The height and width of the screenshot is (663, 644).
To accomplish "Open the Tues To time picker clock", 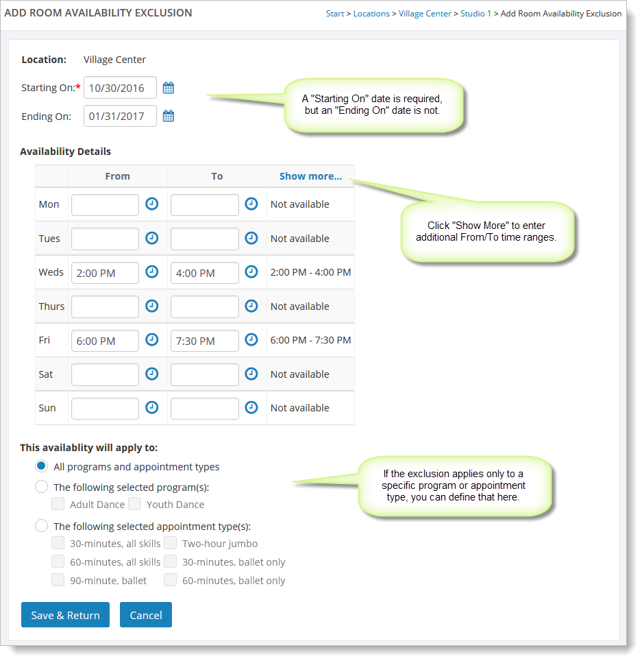I will tap(251, 238).
